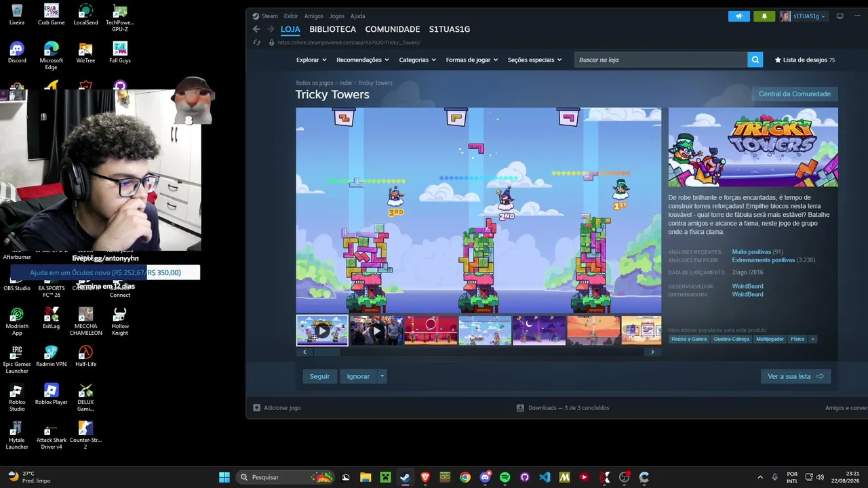Switch to the LOJA tab

pos(290,29)
